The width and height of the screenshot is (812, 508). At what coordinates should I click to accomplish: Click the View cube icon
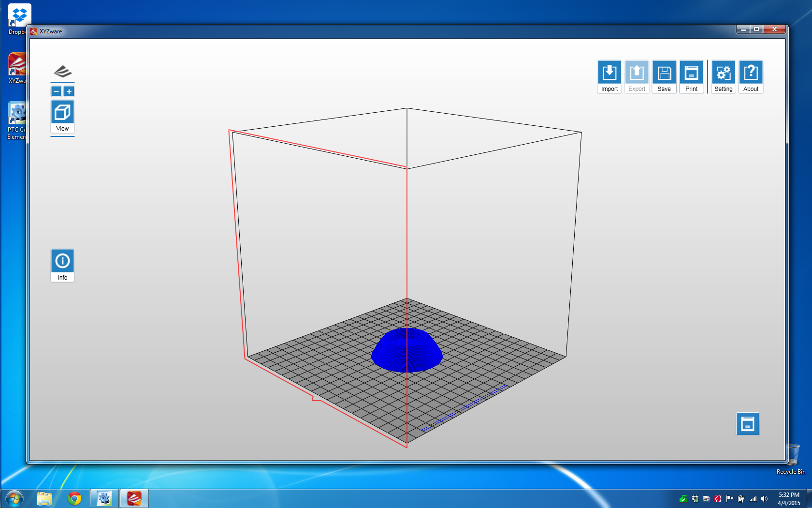(62, 116)
